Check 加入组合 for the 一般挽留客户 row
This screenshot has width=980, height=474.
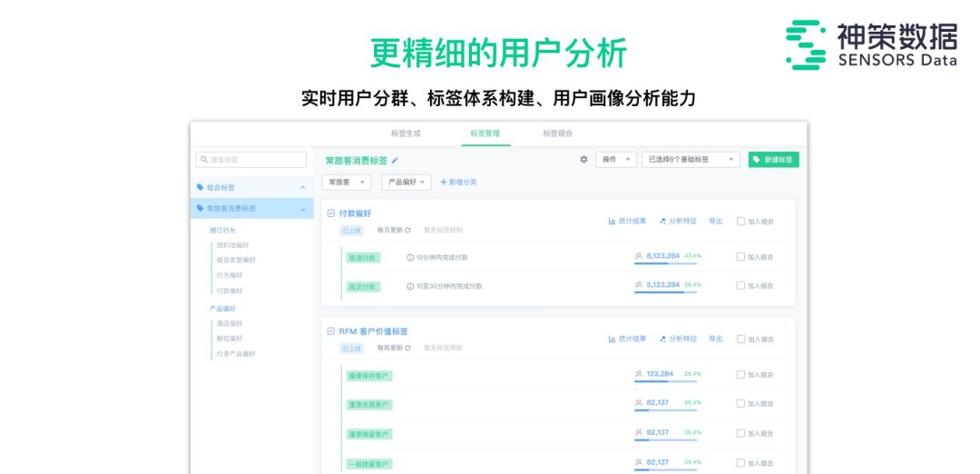pyautogui.click(x=740, y=463)
